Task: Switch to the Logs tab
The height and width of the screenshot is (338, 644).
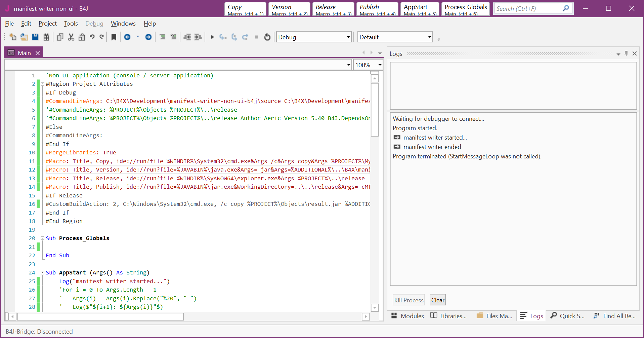Action: (x=531, y=316)
